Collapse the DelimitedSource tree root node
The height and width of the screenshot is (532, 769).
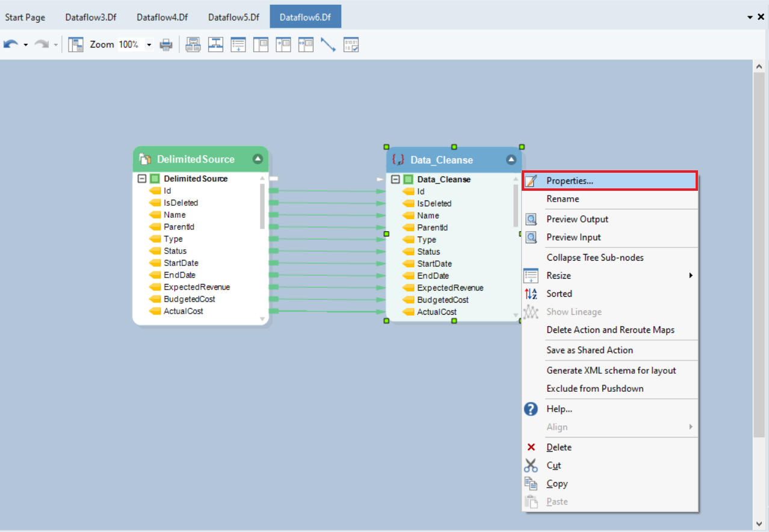142,179
